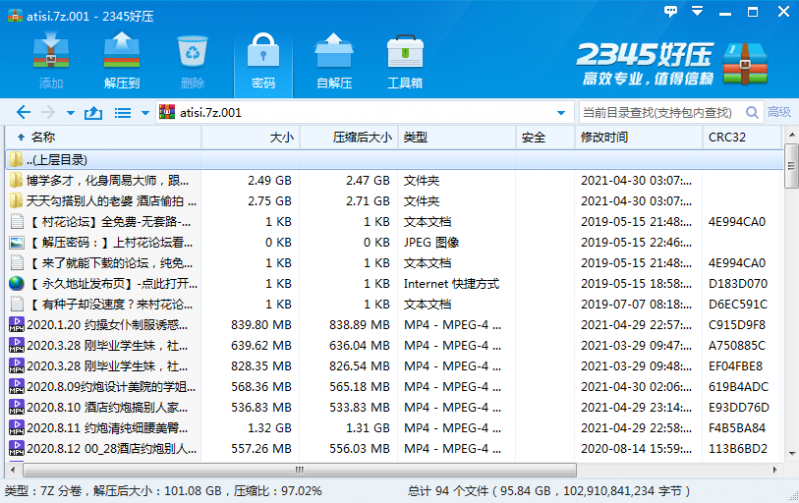Click the 解压到 (Extract to) toolbar icon

pos(121,60)
